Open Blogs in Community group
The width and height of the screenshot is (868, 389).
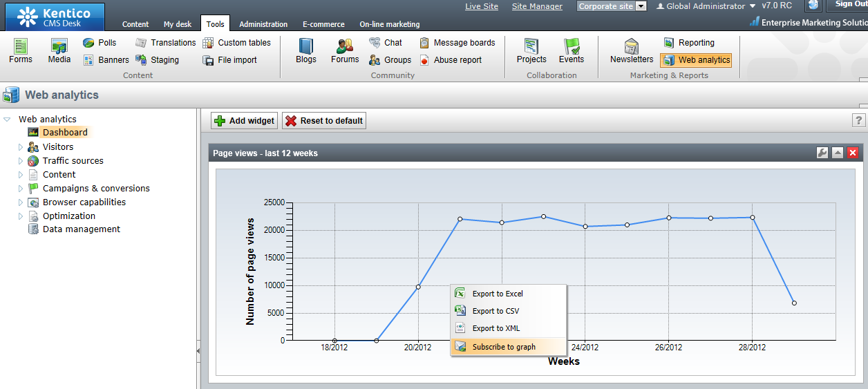click(305, 50)
